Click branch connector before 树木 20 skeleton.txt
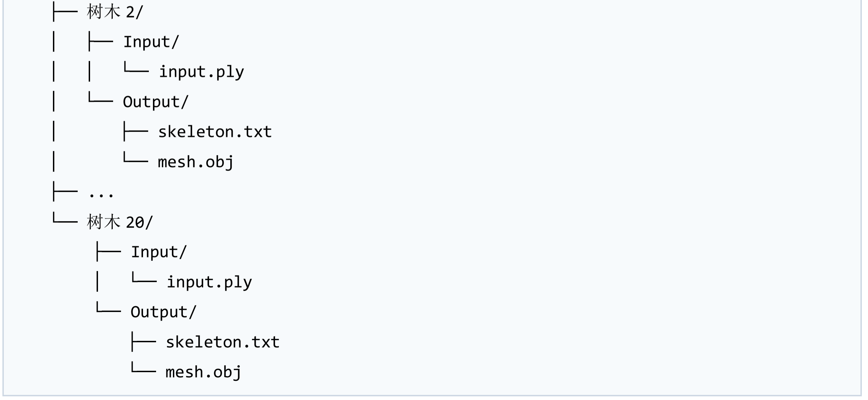The height and width of the screenshot is (400, 868). pyautogui.click(x=144, y=342)
